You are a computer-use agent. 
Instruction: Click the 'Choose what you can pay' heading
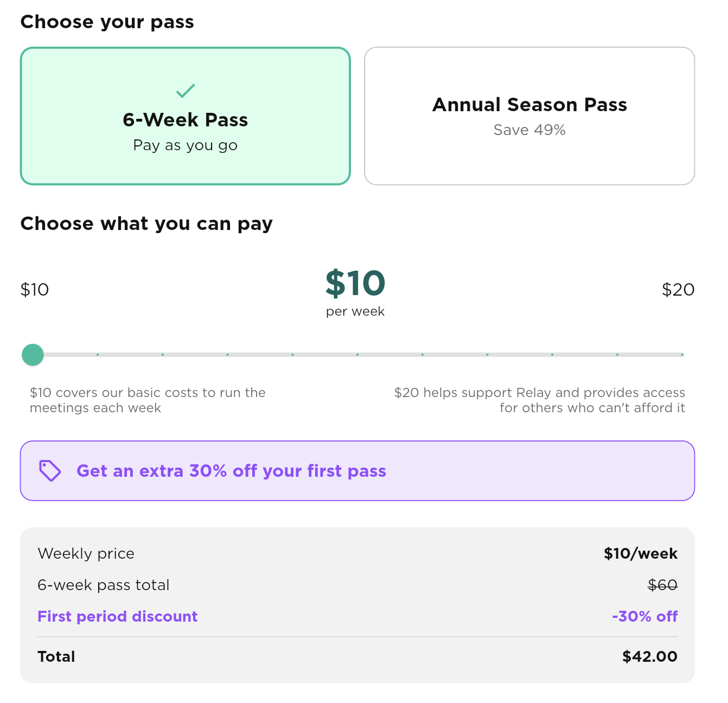(146, 223)
